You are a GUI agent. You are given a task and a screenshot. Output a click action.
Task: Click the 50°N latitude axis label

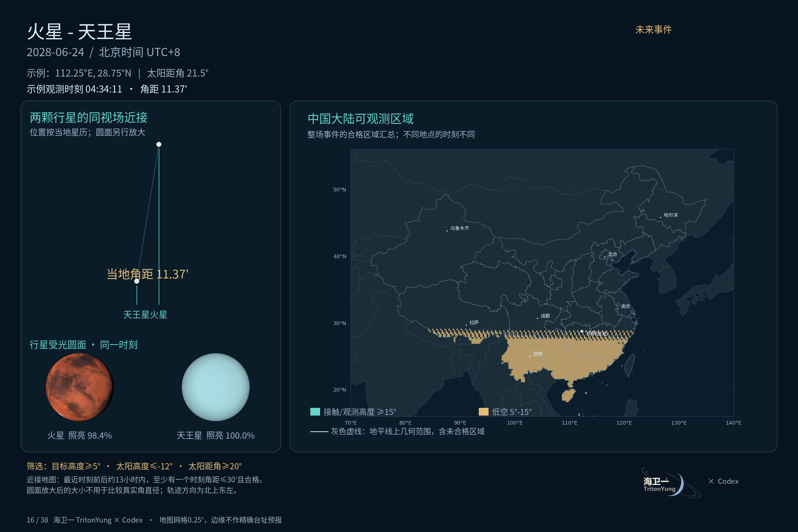click(340, 190)
